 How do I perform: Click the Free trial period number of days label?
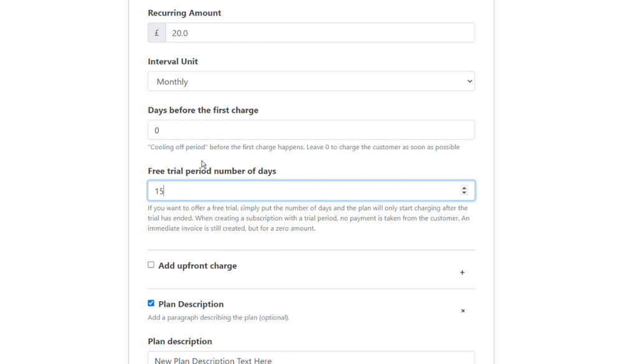coord(212,171)
